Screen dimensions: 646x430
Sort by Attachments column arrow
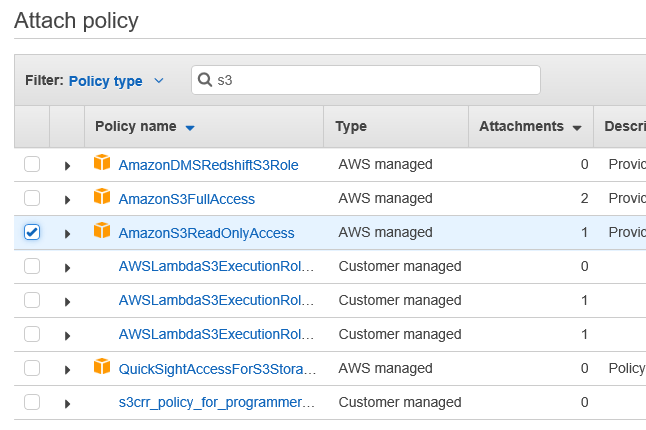[577, 127]
